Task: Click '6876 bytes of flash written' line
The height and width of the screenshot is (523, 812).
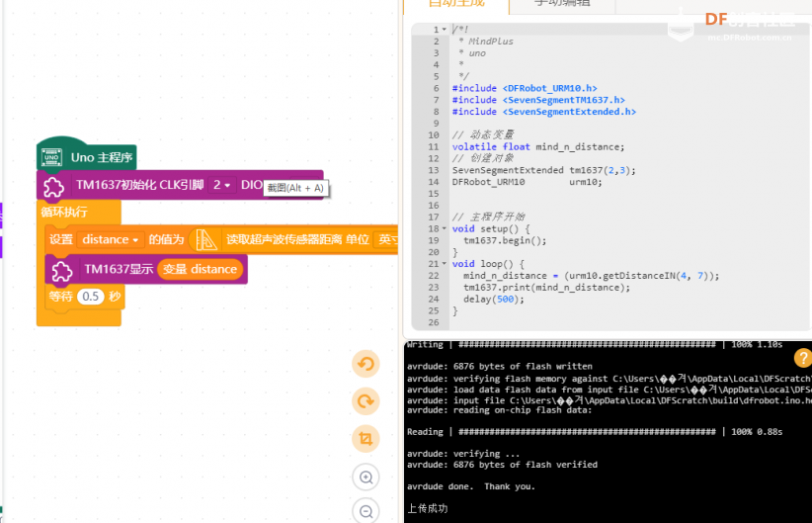Action: 499,366
